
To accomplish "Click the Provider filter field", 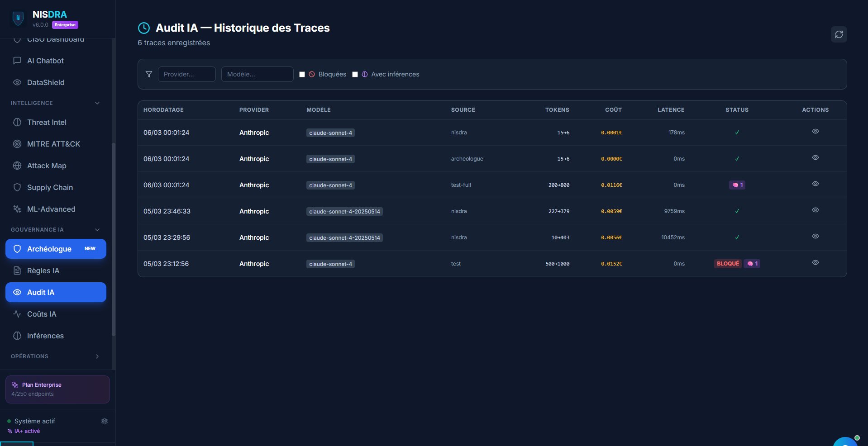I will click(x=186, y=74).
